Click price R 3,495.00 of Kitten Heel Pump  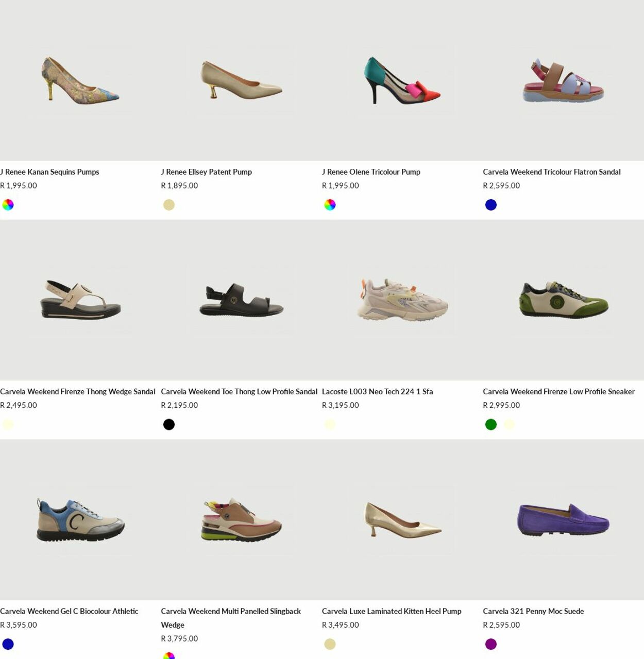click(x=341, y=625)
